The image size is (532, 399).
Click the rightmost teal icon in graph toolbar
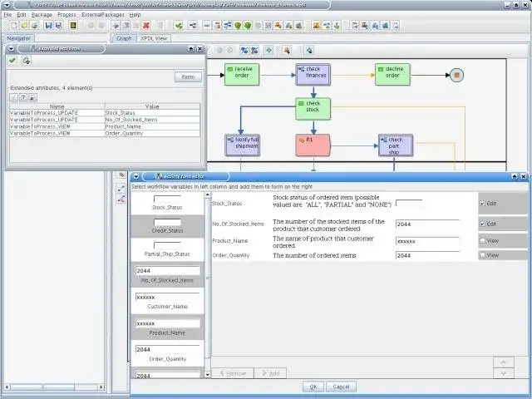[309, 51]
